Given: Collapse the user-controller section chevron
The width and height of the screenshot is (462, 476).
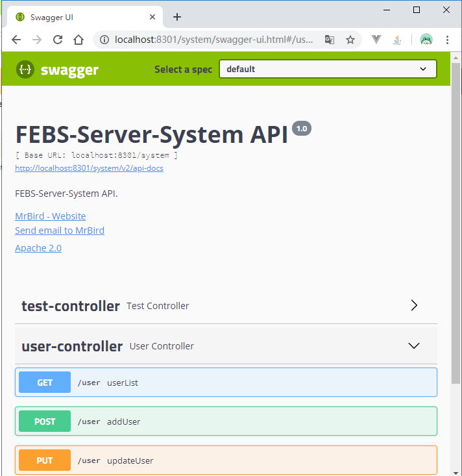Looking at the screenshot, I should click(x=414, y=345).
